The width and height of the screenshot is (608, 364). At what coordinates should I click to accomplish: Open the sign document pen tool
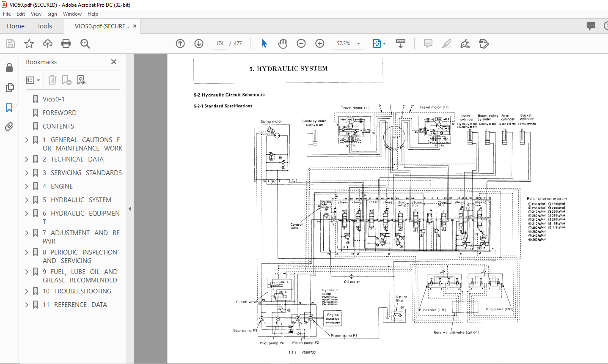[x=465, y=44]
